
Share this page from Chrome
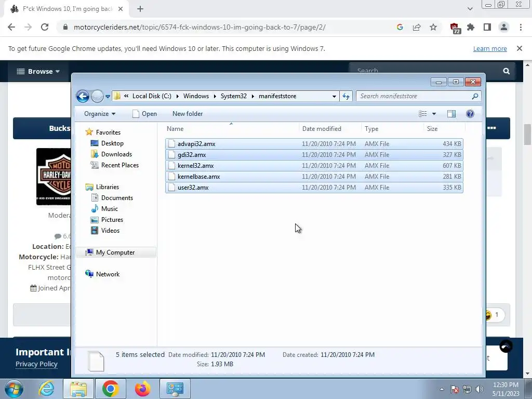(417, 27)
